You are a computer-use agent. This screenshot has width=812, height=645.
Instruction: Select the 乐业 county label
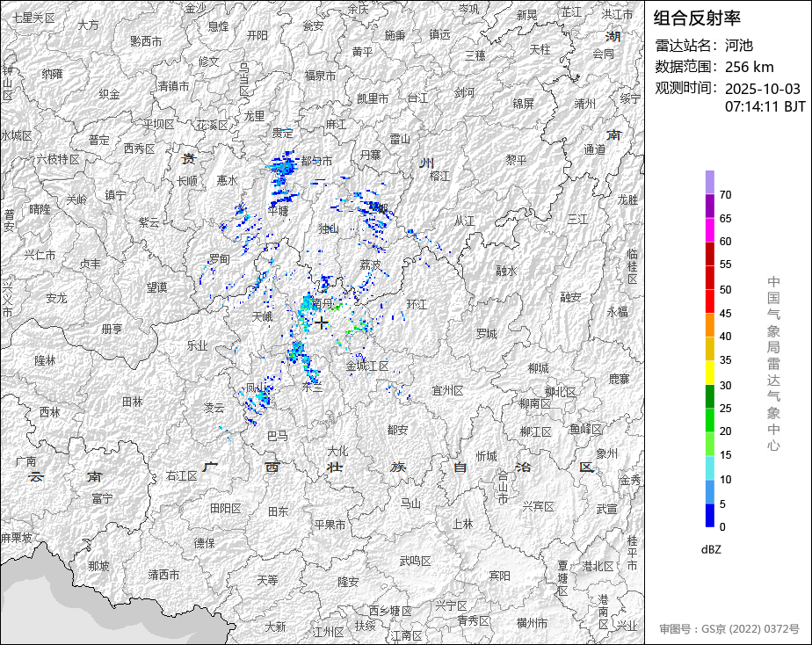click(197, 345)
